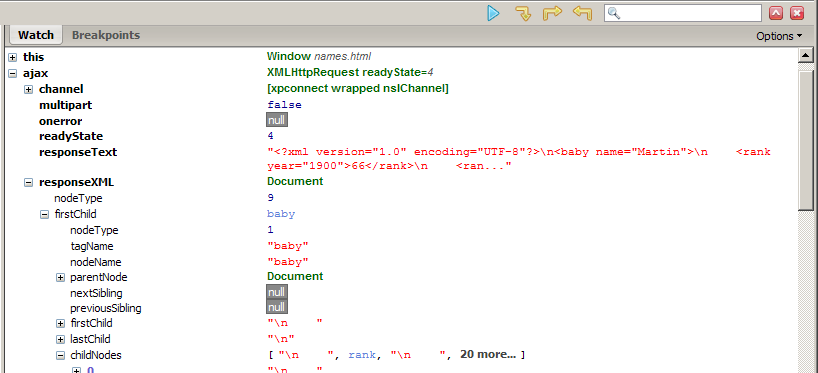Image resolution: width=818 pixels, height=373 pixels.
Task: Collapse the firstChild baby node
Action: click(x=44, y=214)
